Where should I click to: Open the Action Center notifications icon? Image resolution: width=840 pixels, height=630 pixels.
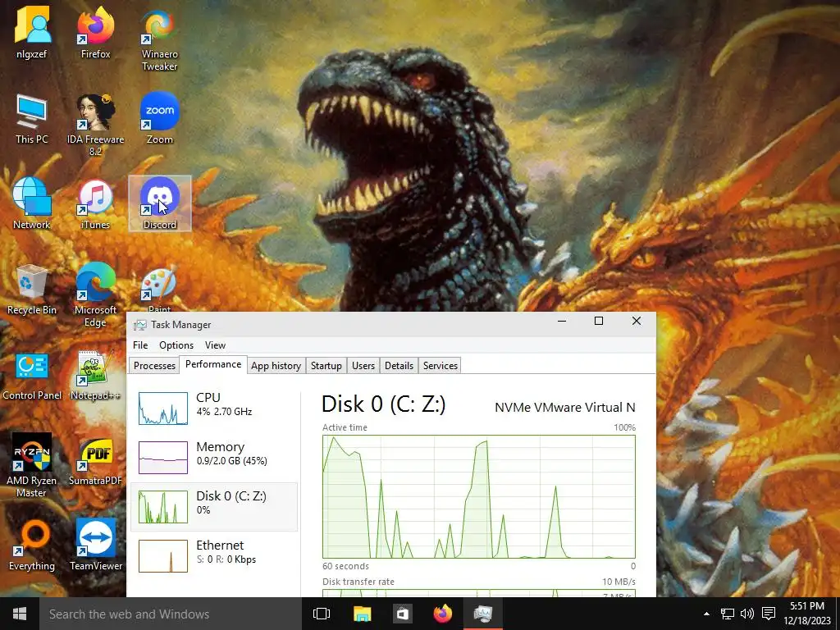point(769,614)
